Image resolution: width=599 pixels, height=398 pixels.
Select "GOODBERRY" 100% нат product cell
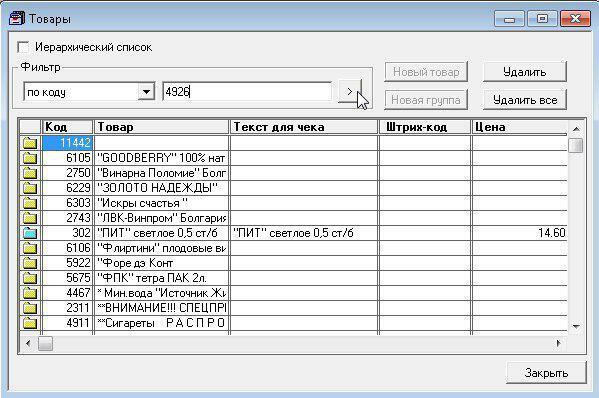coord(161,158)
